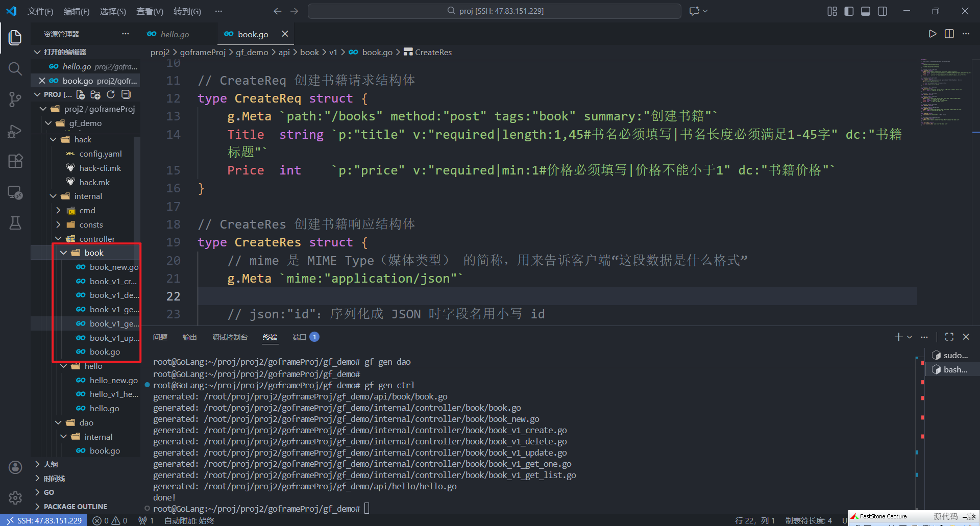Expand the consts folder

click(x=58, y=224)
